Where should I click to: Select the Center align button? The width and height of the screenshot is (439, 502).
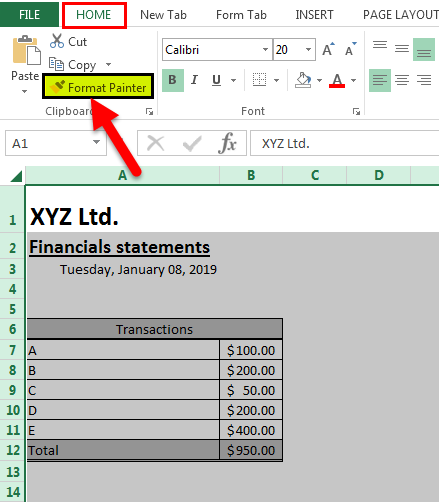(x=402, y=80)
